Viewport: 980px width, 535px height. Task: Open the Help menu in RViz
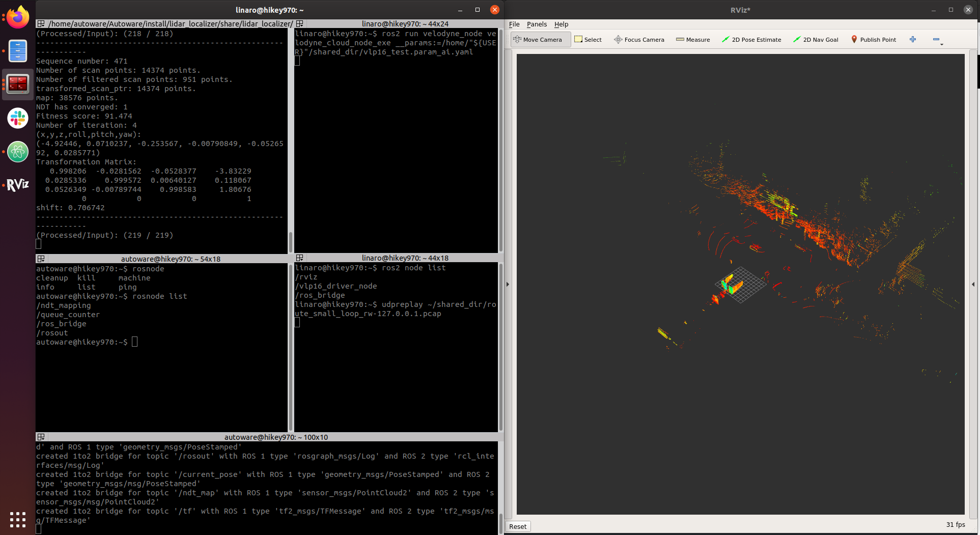point(561,24)
